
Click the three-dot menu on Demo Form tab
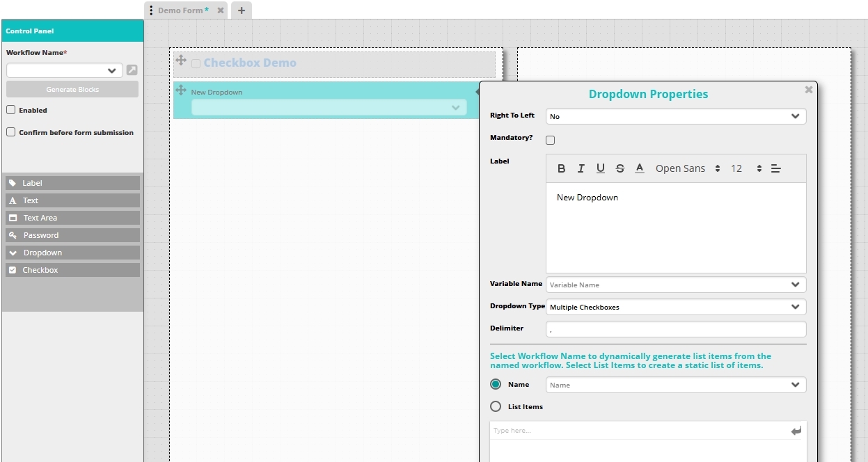(x=151, y=10)
